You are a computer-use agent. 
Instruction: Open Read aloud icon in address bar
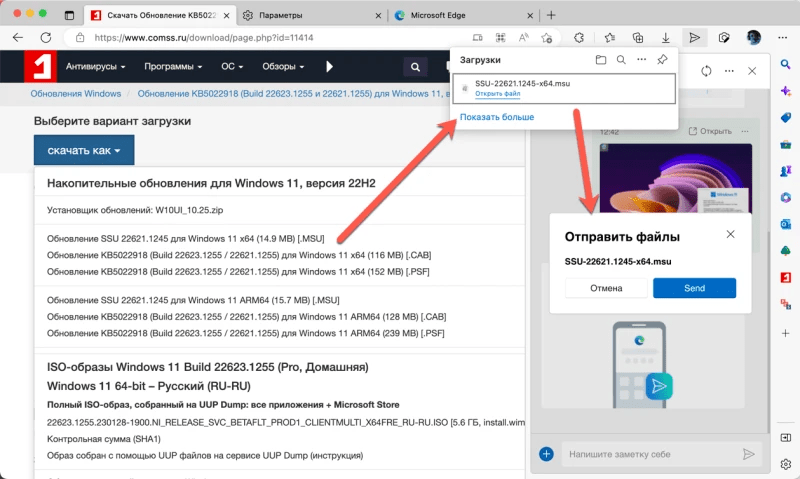(523, 38)
